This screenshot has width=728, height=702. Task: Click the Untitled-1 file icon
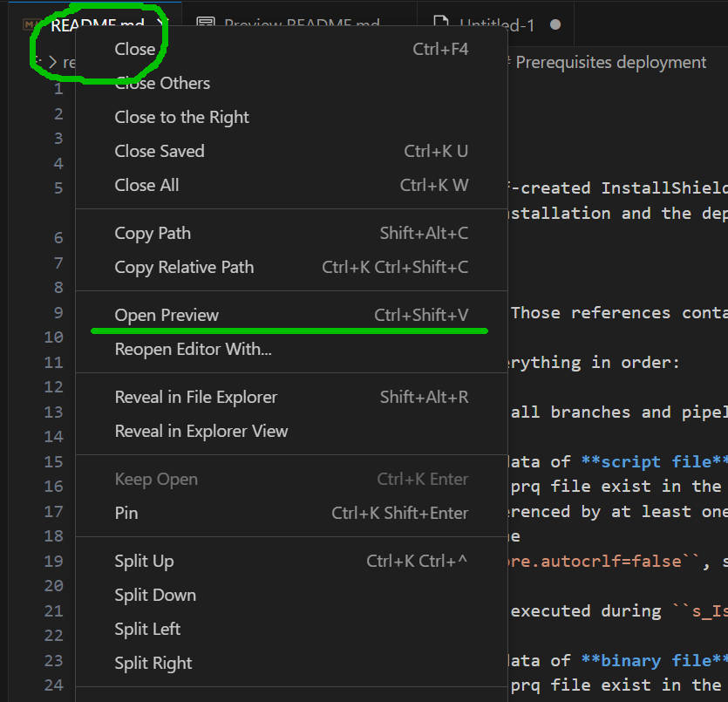pyautogui.click(x=440, y=21)
